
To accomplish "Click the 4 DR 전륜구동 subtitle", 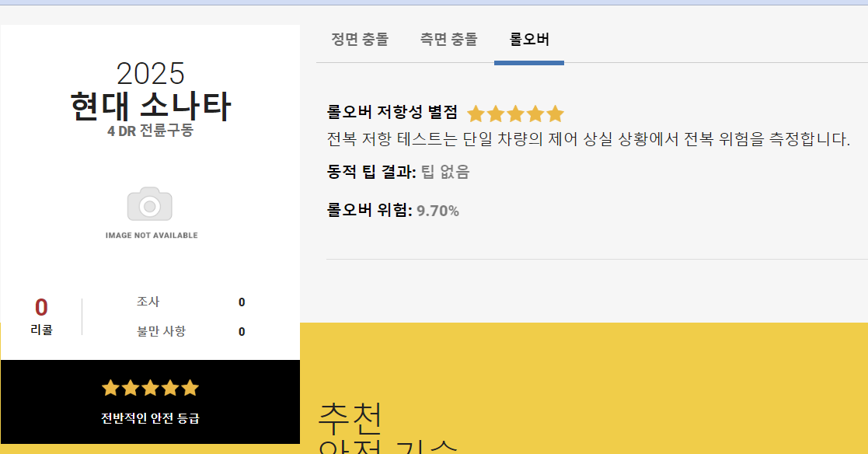I will point(150,131).
